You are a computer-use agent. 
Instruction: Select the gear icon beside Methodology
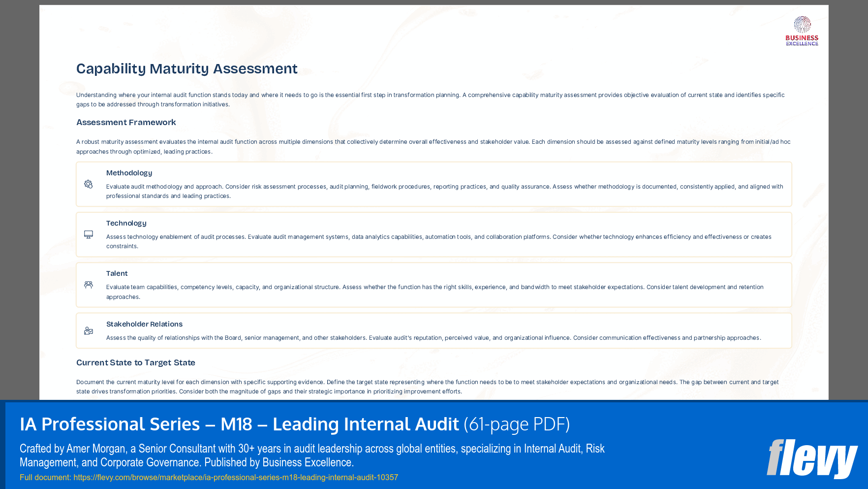89,184
